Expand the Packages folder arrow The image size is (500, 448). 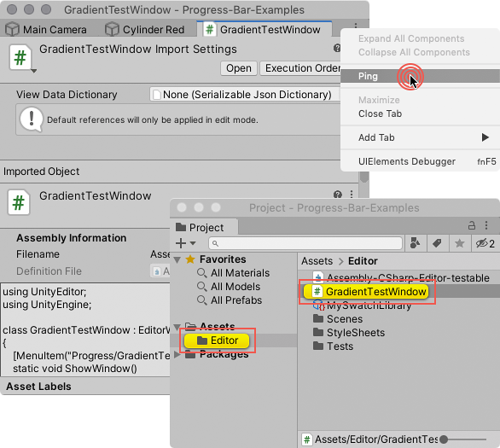[x=177, y=355]
